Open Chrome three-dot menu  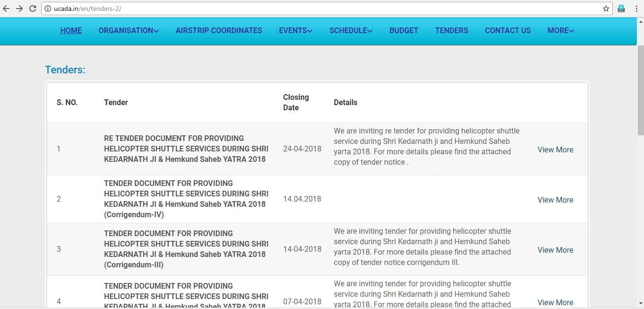[636, 9]
